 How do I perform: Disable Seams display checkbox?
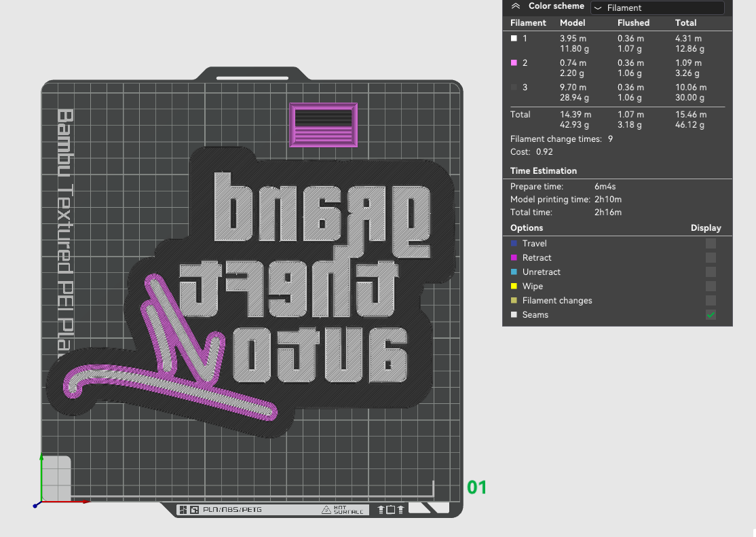tap(711, 314)
